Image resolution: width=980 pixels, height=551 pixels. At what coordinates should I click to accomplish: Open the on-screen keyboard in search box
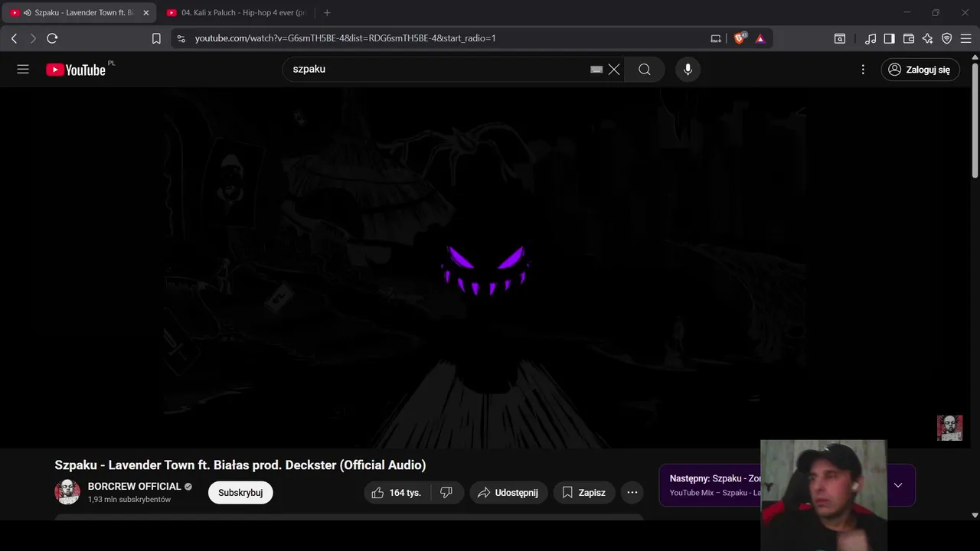pyautogui.click(x=596, y=70)
